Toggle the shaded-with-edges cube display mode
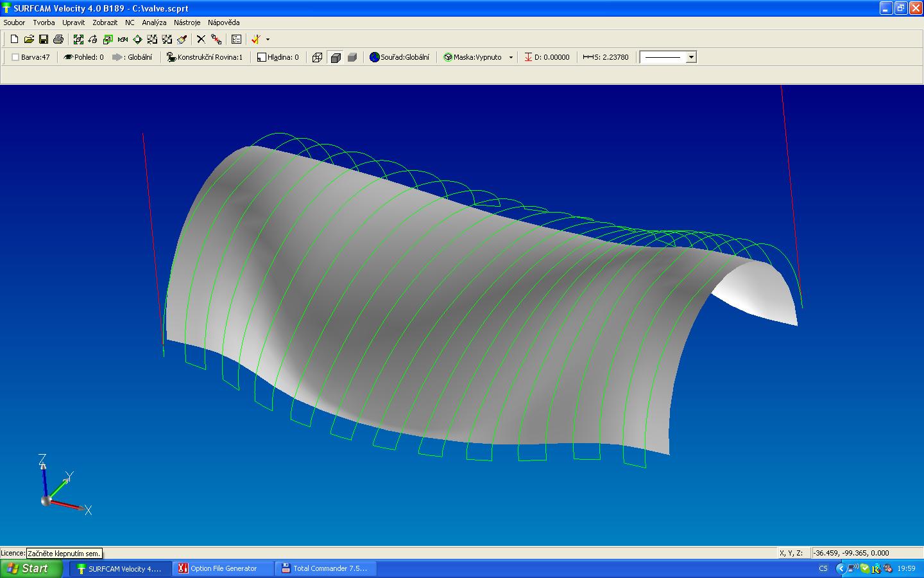The width and height of the screenshot is (924, 578). point(335,57)
